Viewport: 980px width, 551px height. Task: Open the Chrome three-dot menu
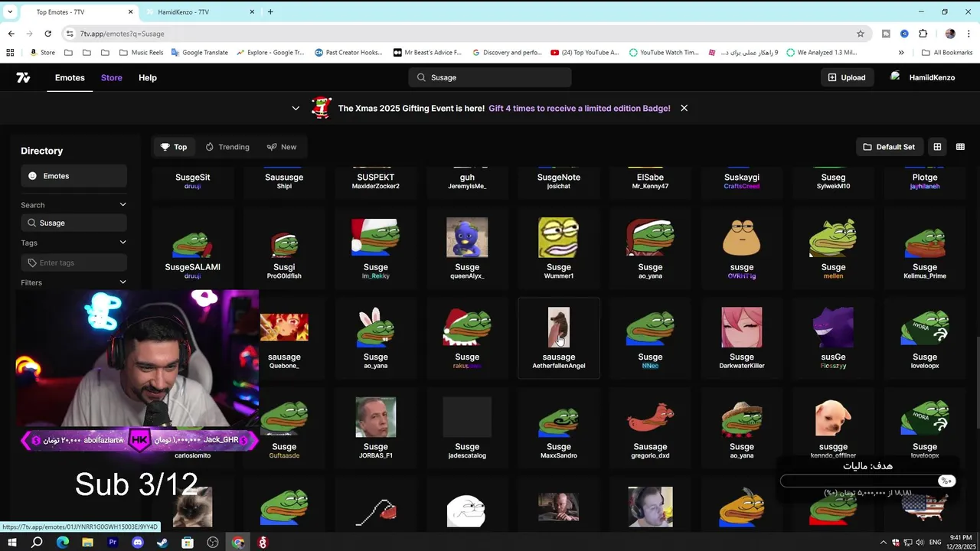969,34
